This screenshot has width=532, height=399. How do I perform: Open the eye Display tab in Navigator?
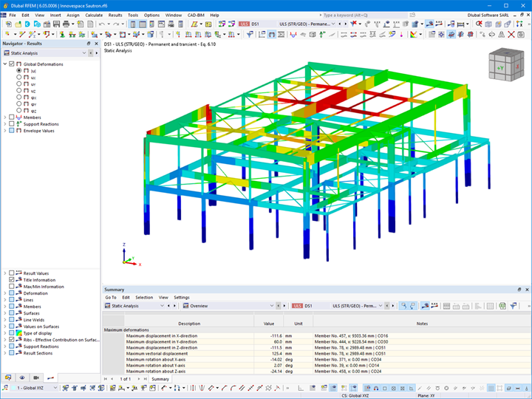[x=22, y=378]
